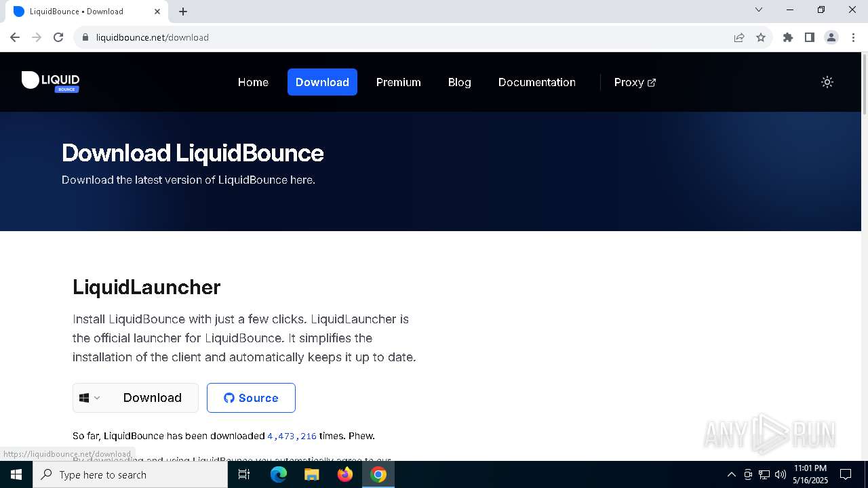Click the taskbar search box
This screenshot has width=868, height=488.
pos(130,474)
